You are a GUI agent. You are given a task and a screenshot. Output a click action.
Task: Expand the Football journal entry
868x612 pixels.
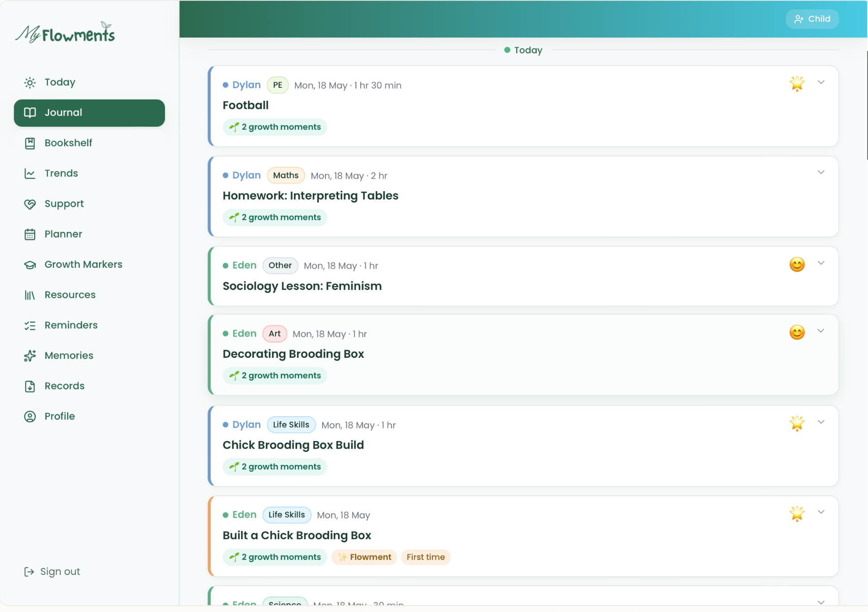(x=821, y=82)
